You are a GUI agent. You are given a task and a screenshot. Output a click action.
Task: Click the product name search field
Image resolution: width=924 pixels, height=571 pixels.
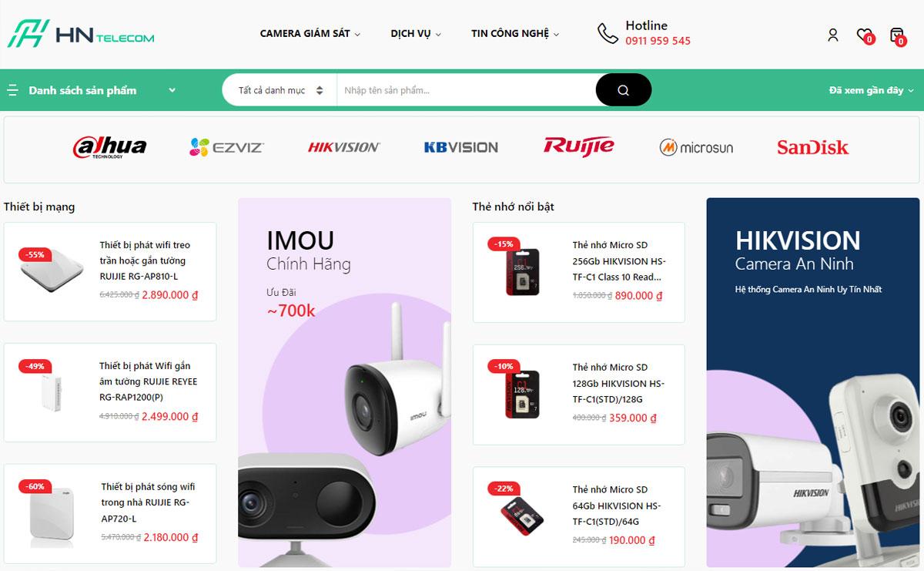[466, 90]
